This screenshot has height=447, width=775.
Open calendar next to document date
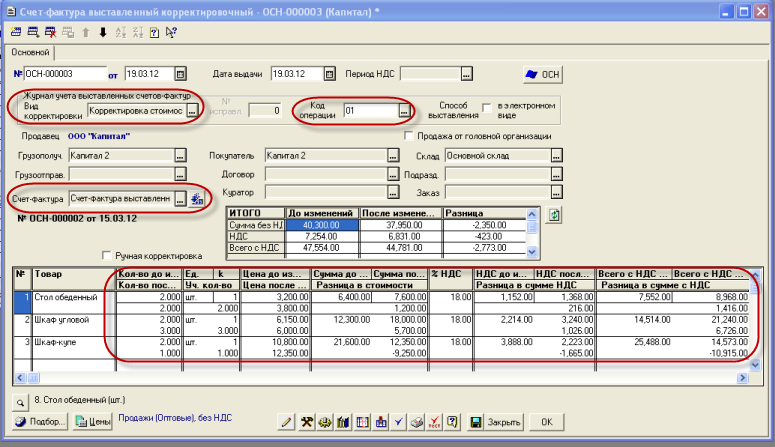tap(181, 74)
